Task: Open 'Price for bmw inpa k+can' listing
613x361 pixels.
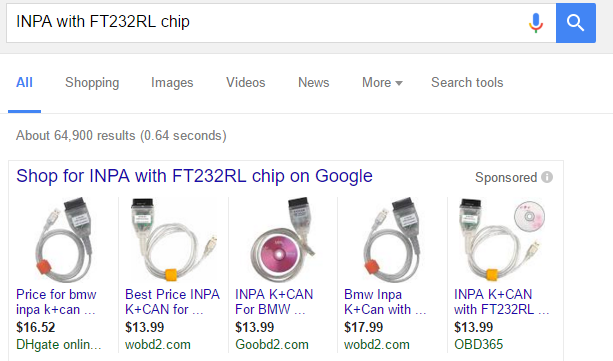Action: tap(56, 302)
